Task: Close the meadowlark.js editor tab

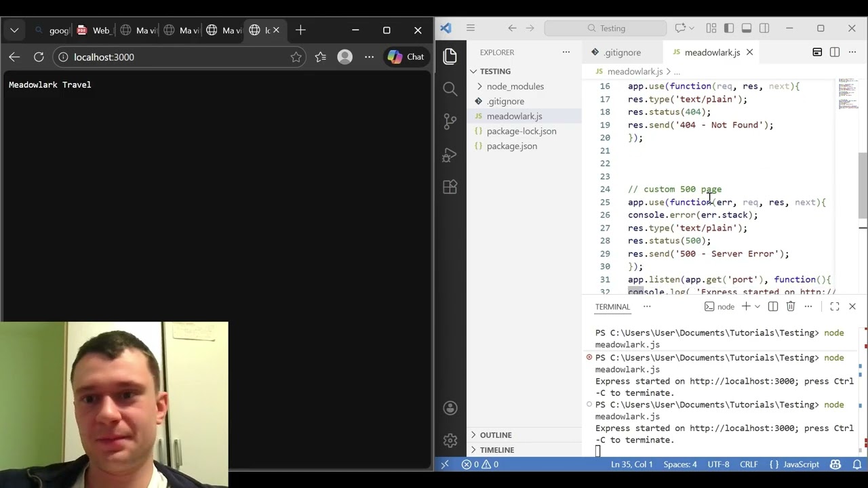Action: (x=749, y=52)
